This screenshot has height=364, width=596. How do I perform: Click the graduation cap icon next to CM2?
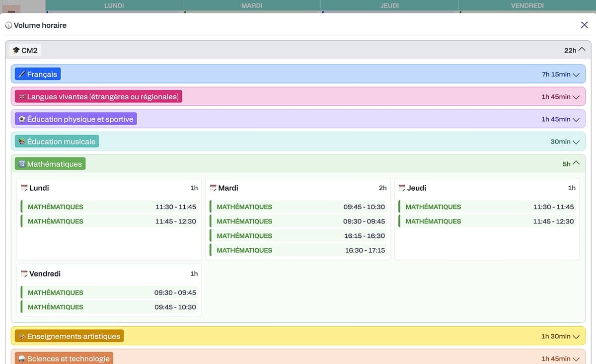16,50
